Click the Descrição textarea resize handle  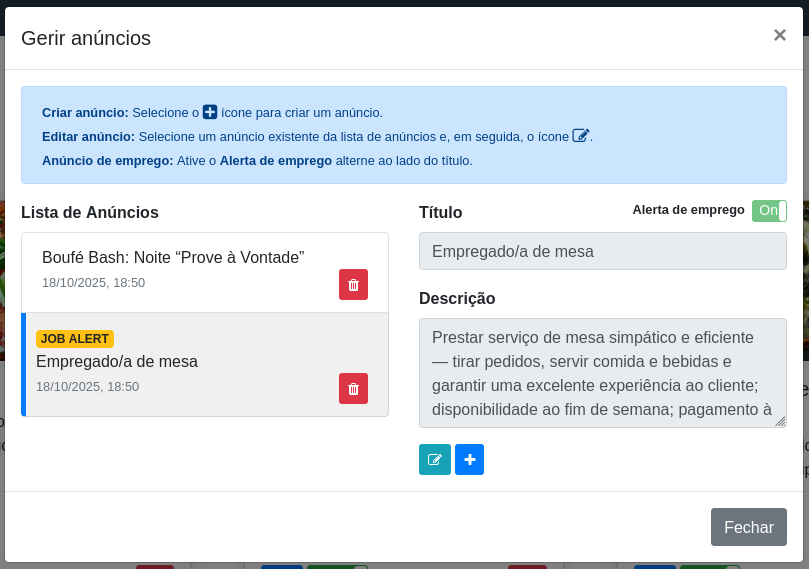(x=781, y=421)
